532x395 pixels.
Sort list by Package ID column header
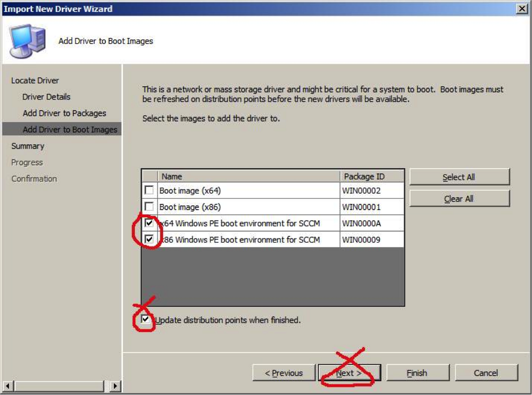click(x=372, y=176)
